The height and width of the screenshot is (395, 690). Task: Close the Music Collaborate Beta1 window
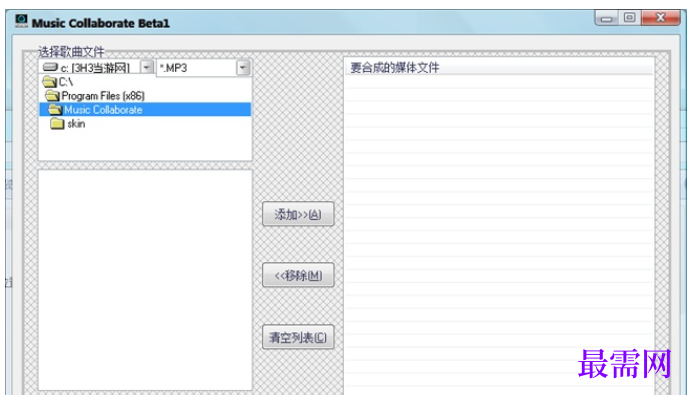[x=661, y=18]
